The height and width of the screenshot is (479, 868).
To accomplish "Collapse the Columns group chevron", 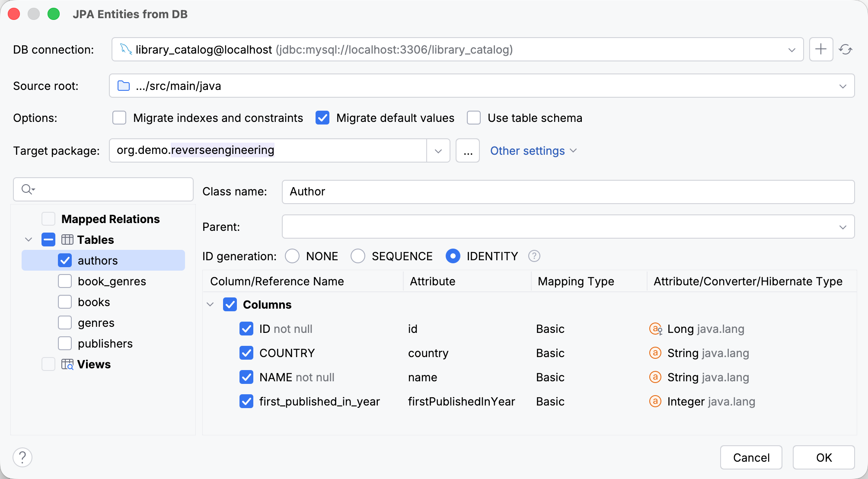I will pyautogui.click(x=210, y=304).
